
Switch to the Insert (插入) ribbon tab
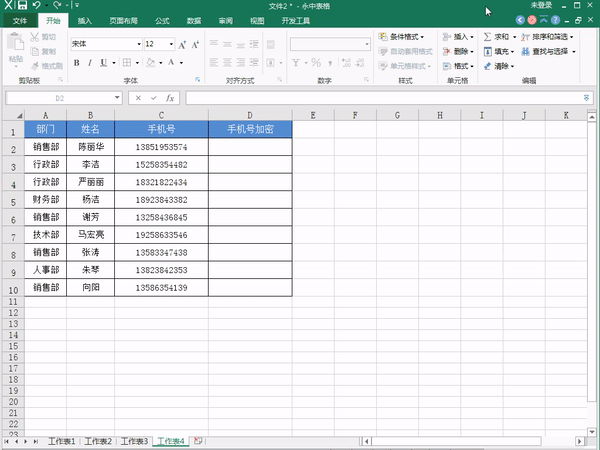tap(85, 21)
